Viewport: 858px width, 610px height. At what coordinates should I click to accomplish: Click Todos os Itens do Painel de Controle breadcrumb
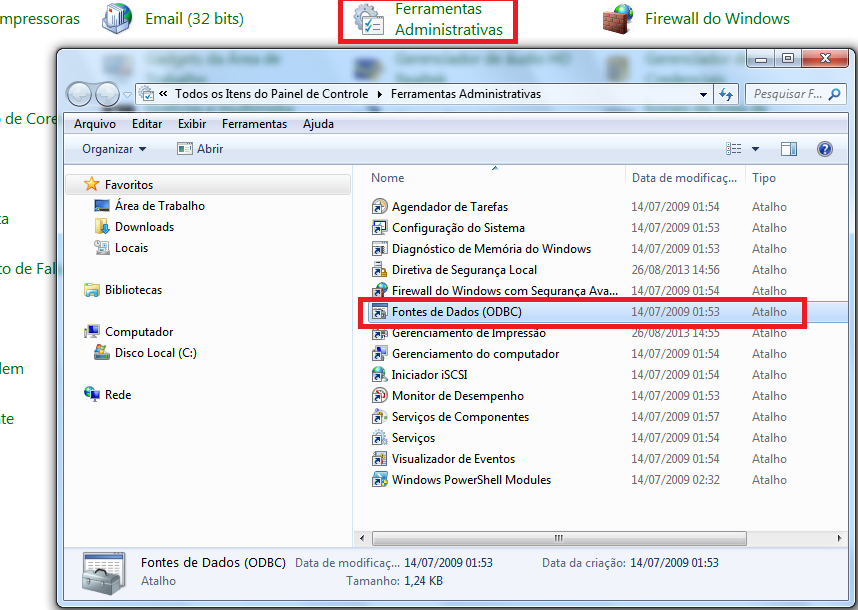coord(271,94)
